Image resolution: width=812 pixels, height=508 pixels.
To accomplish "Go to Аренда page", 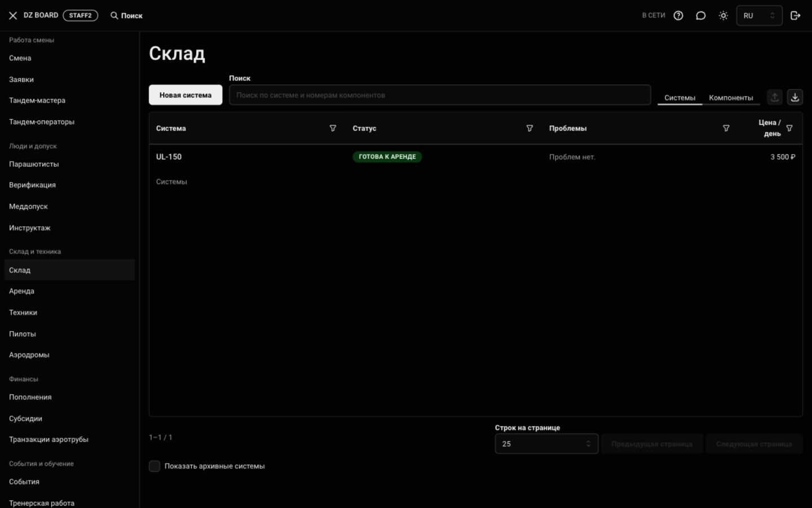I will pos(69,291).
